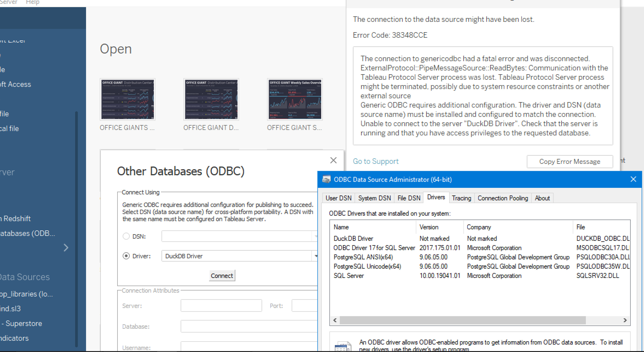Close the Other Databases (ODBC) dialog

click(333, 160)
